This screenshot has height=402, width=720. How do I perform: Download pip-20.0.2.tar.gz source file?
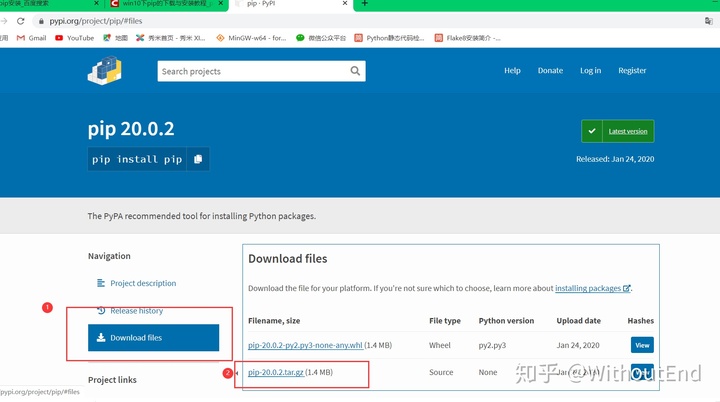[x=276, y=372]
